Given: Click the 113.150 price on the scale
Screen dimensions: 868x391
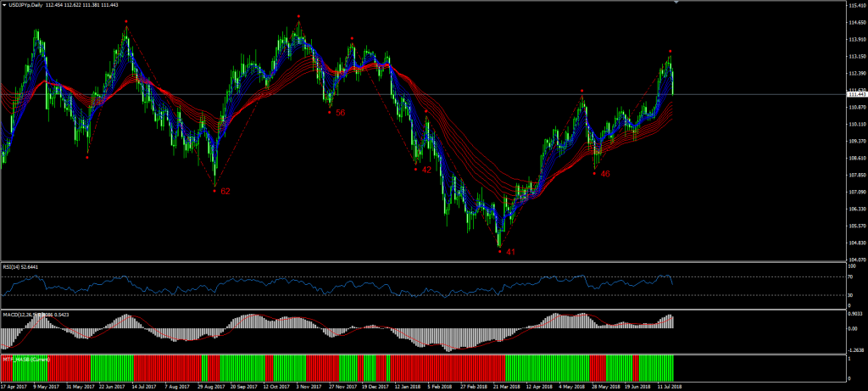Looking at the screenshot, I should (x=854, y=57).
